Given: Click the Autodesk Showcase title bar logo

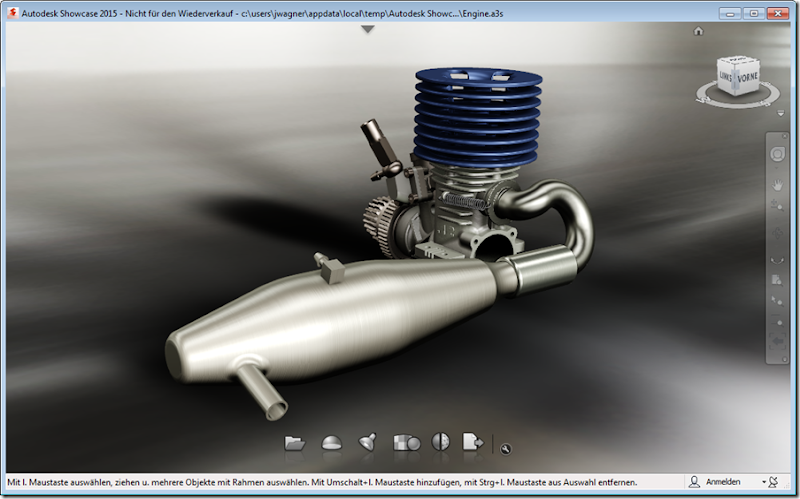Looking at the screenshot, I should (12, 13).
